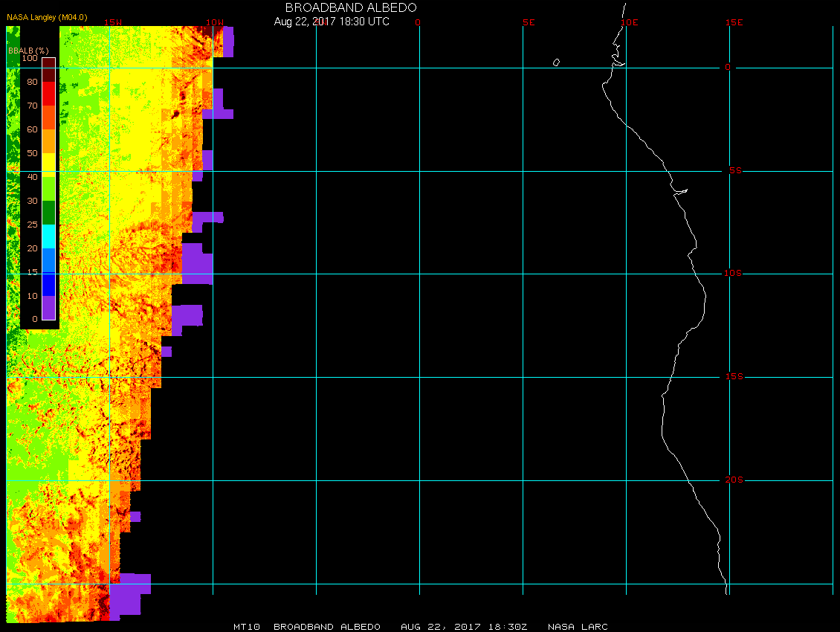The image size is (840, 632).
Task: Click the Aug 22, 2017 18:30 UTC timestamp
Action: (332, 22)
